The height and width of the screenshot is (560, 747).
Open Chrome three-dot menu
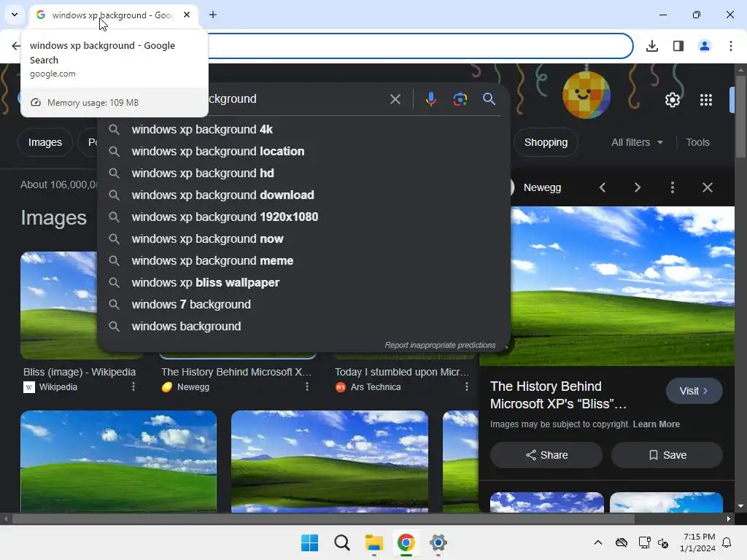point(731,46)
